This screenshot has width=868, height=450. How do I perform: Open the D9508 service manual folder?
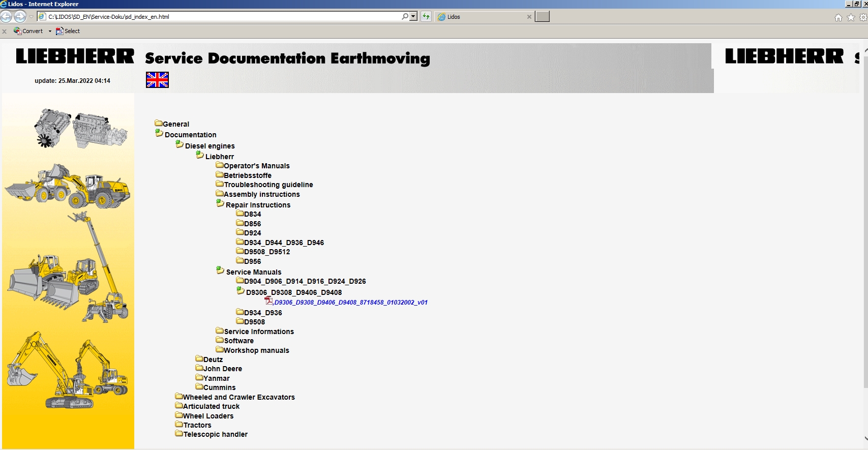251,322
